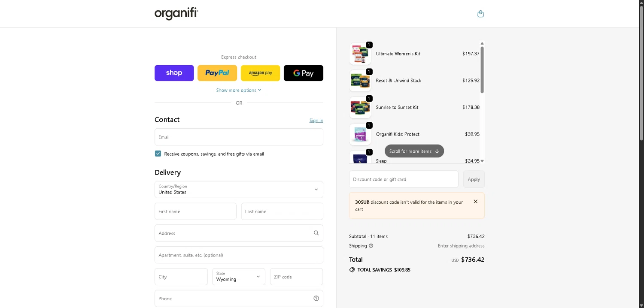Choose Amazon Pay express checkout
Screen dimensions: 644x308
coord(261,73)
